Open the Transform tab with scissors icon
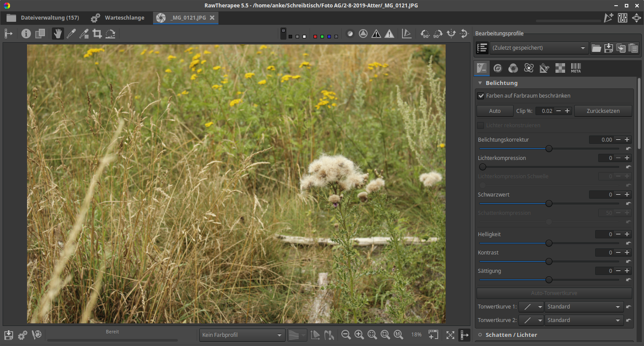The height and width of the screenshot is (346, 644). point(544,68)
